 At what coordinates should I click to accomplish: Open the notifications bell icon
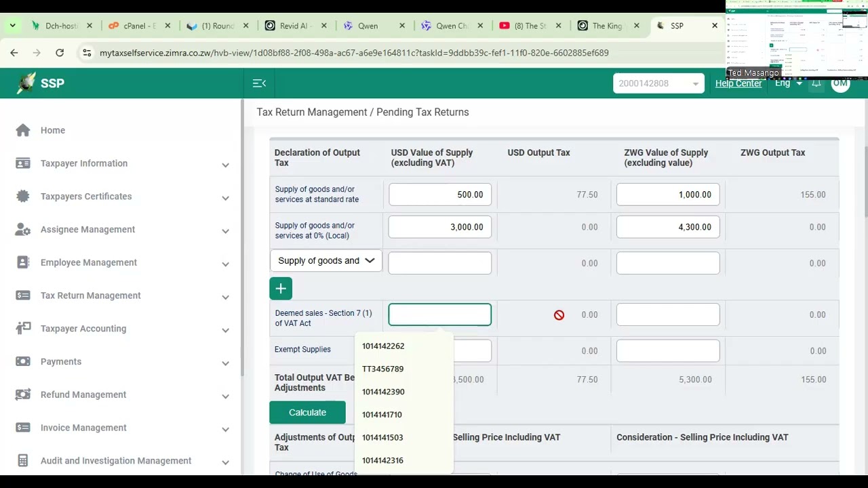point(816,83)
